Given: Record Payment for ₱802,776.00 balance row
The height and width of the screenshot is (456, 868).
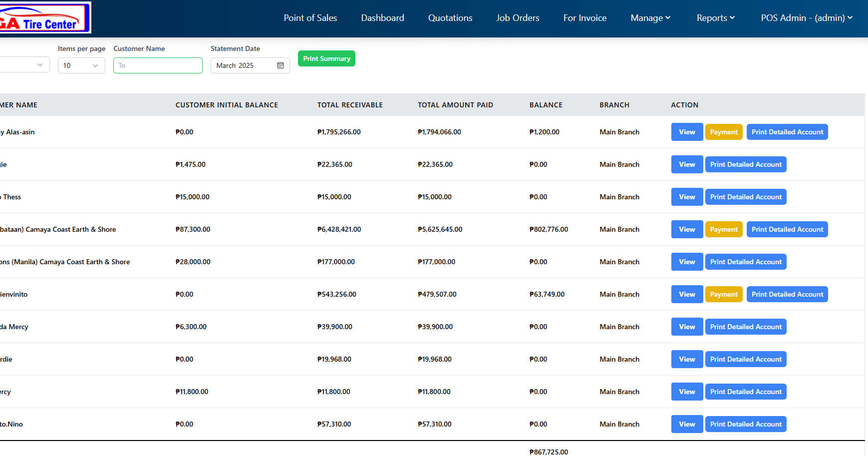Looking at the screenshot, I should (723, 229).
